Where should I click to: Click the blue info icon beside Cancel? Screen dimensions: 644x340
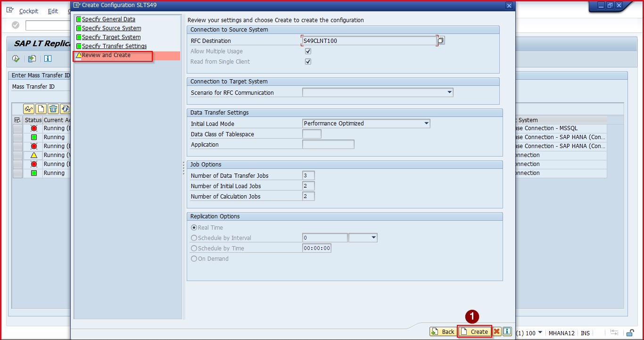(507, 332)
